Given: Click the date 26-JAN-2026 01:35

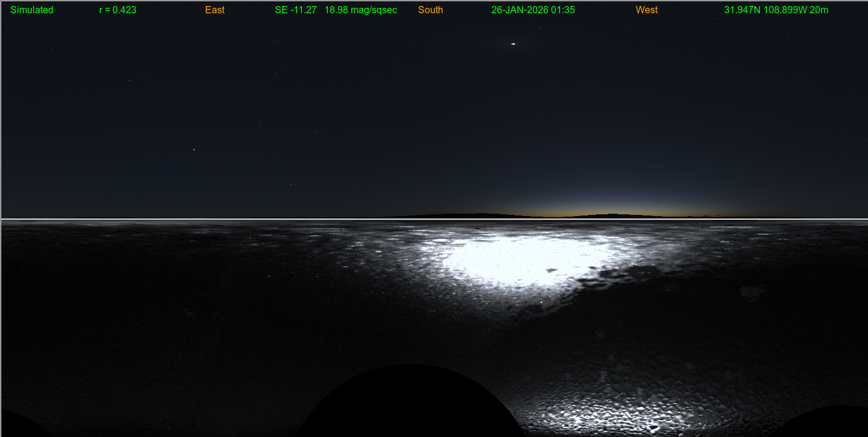Looking at the screenshot, I should 533,10.
